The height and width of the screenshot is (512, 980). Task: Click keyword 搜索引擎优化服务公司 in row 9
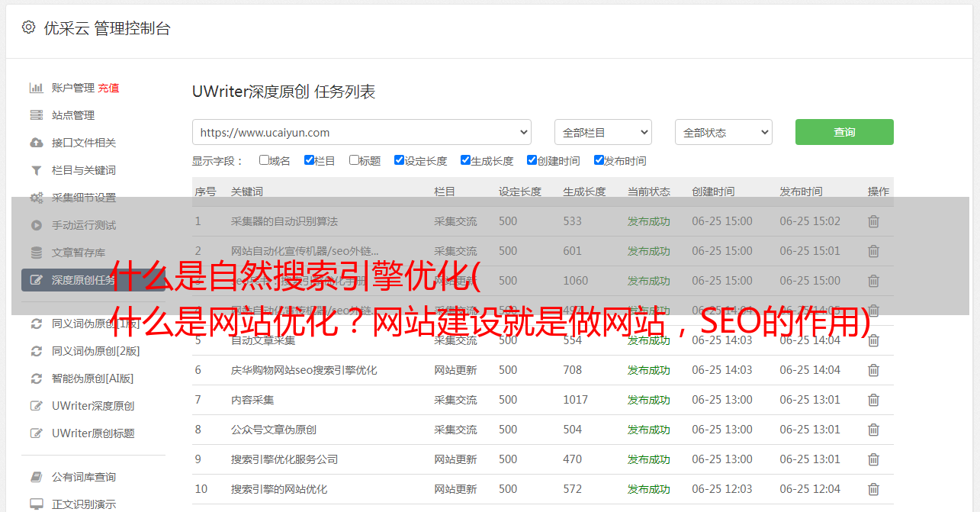pyautogui.click(x=284, y=459)
